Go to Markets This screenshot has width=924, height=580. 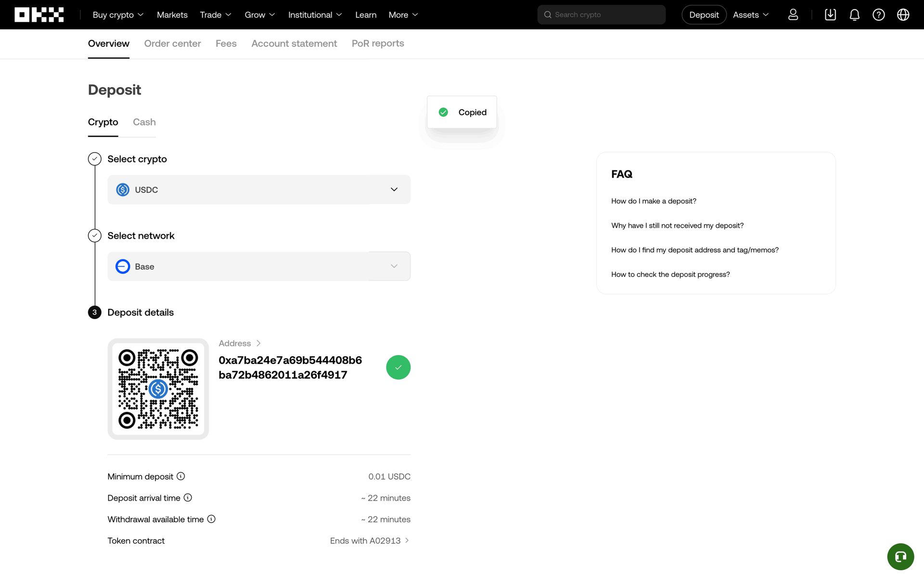pos(172,14)
